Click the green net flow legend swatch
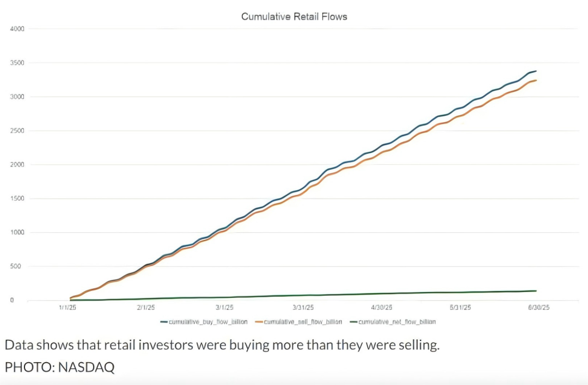 pyautogui.click(x=353, y=322)
